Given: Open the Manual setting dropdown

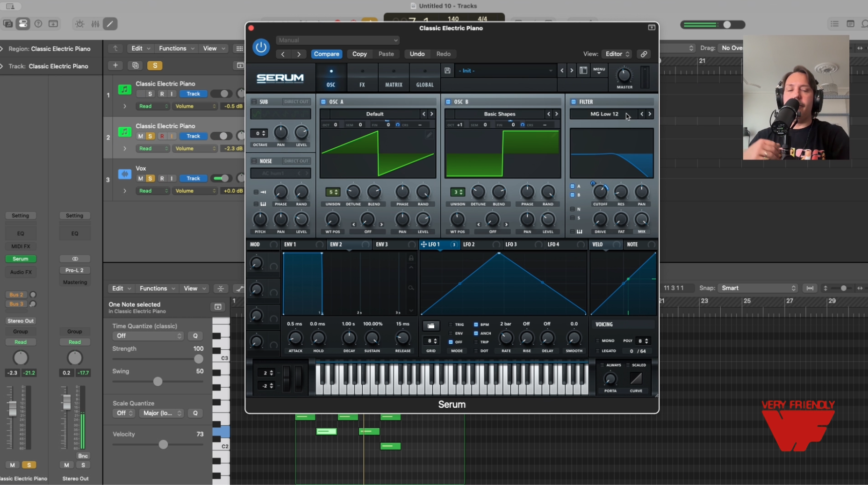Looking at the screenshot, I should [338, 40].
